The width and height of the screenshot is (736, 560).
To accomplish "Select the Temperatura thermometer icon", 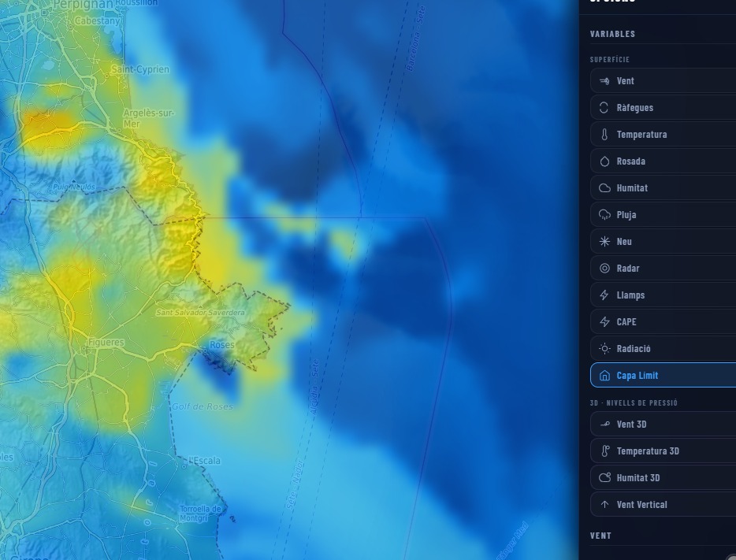I will [x=604, y=134].
